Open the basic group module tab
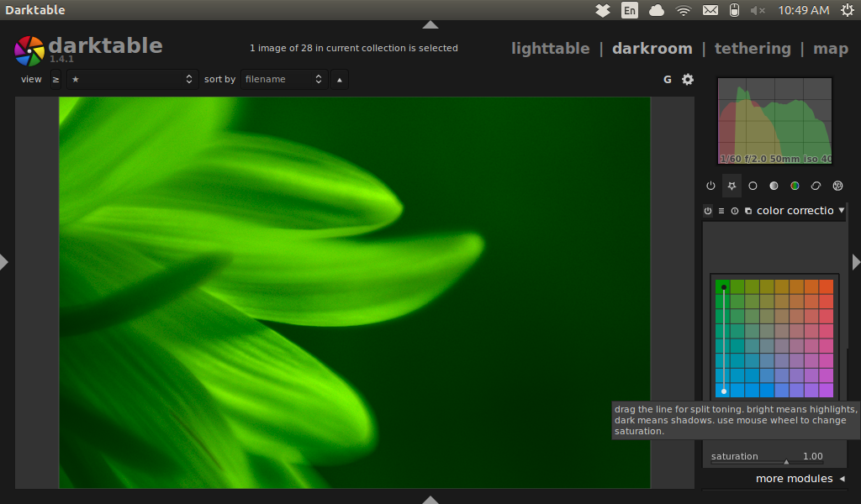This screenshot has width=861, height=504. point(753,186)
